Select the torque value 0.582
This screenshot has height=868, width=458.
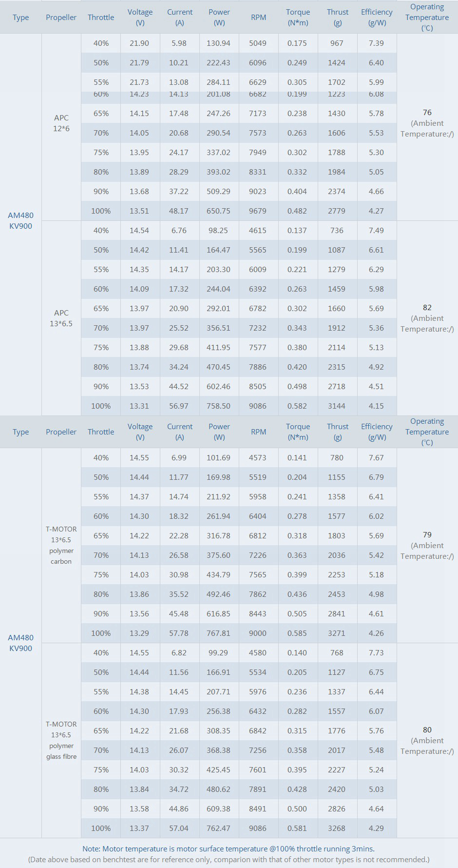[x=297, y=406]
